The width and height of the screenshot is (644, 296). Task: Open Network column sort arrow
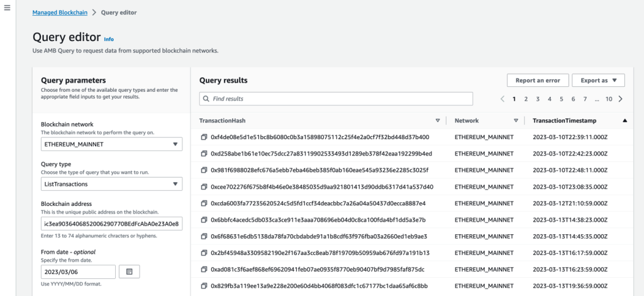[516, 120]
